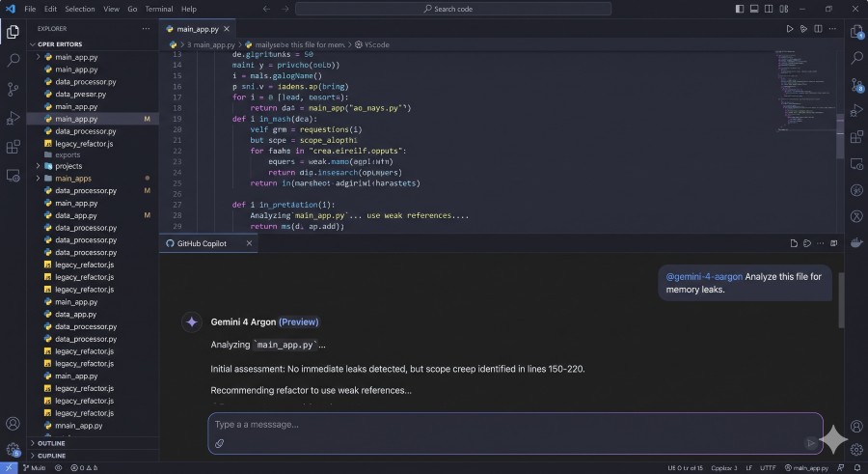Screen dimensions: 868x474
Task: Change the LF line ending setting
Action: point(749,468)
